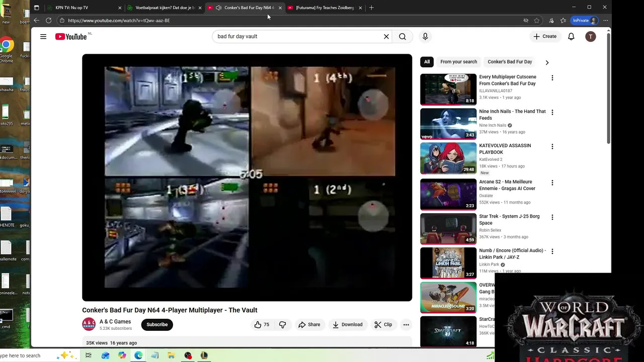Download the video
Screen dimensions: 644x362
point(347,325)
